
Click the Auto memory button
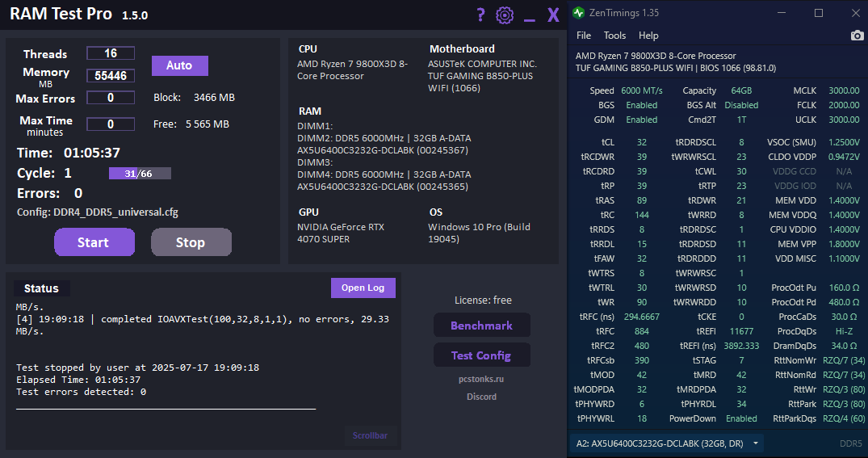[x=180, y=65]
